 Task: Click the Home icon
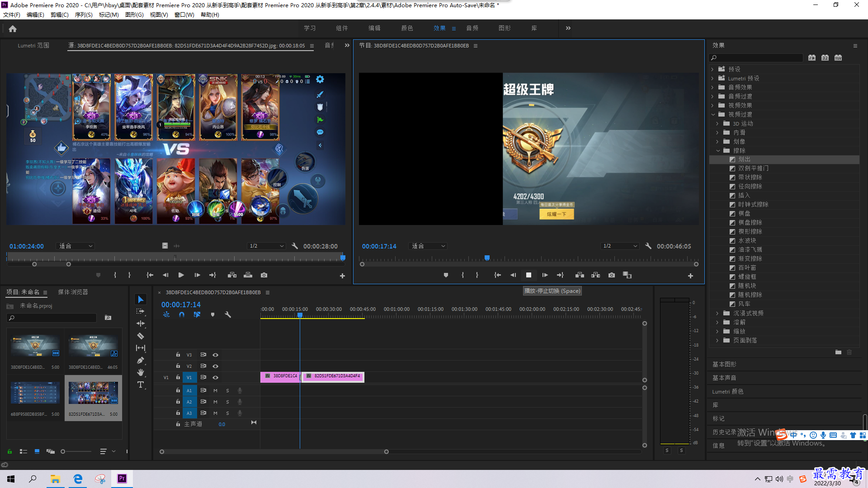(13, 28)
